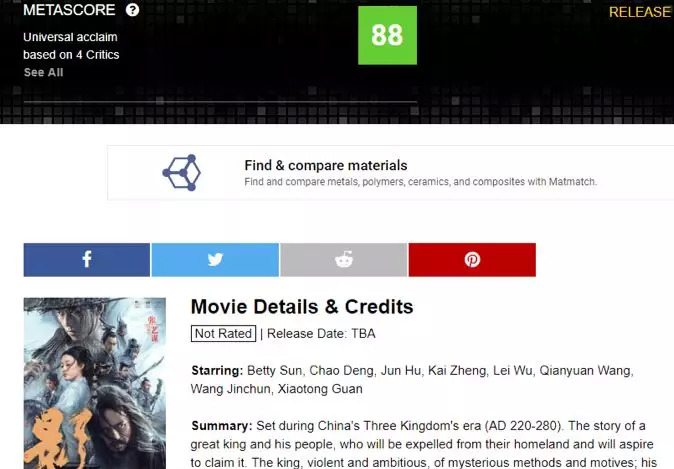Click the Not Rated label box
Image resolution: width=674 pixels, height=469 pixels.
223,334
